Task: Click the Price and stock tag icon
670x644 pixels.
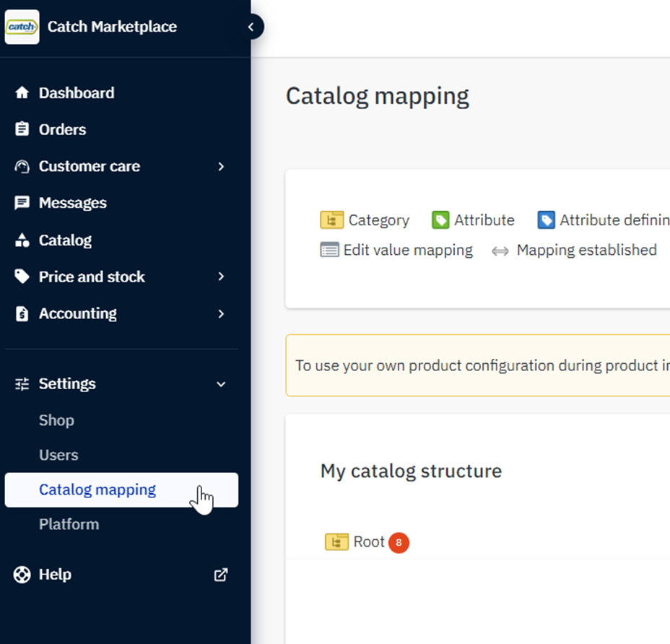Action: [x=22, y=277]
